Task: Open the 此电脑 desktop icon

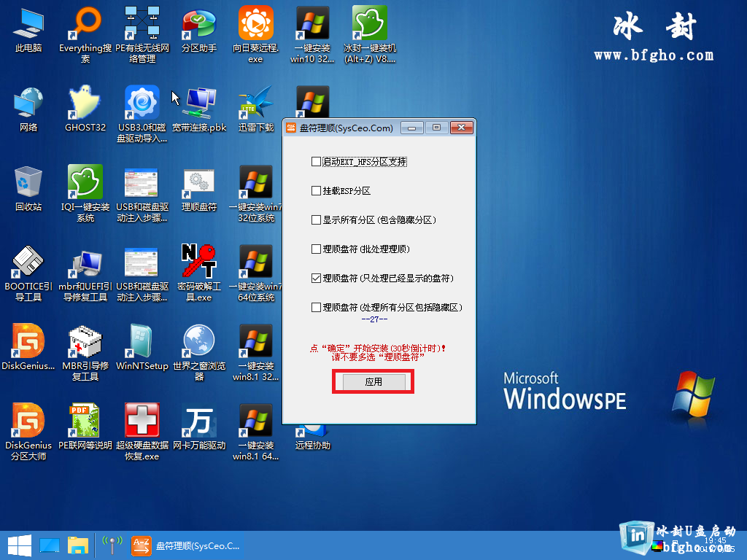Action: pos(28,29)
